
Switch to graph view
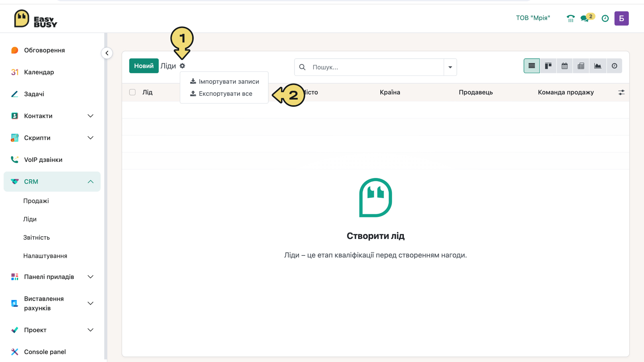[598, 66]
